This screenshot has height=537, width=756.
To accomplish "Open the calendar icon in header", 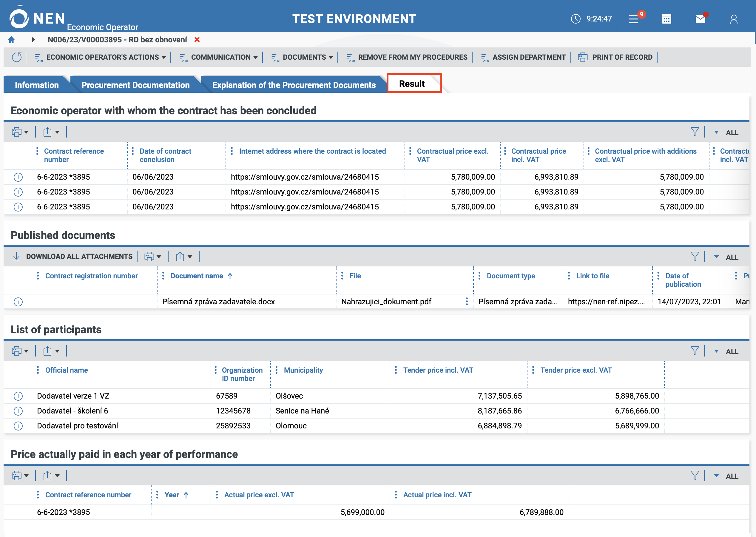I will coord(666,19).
